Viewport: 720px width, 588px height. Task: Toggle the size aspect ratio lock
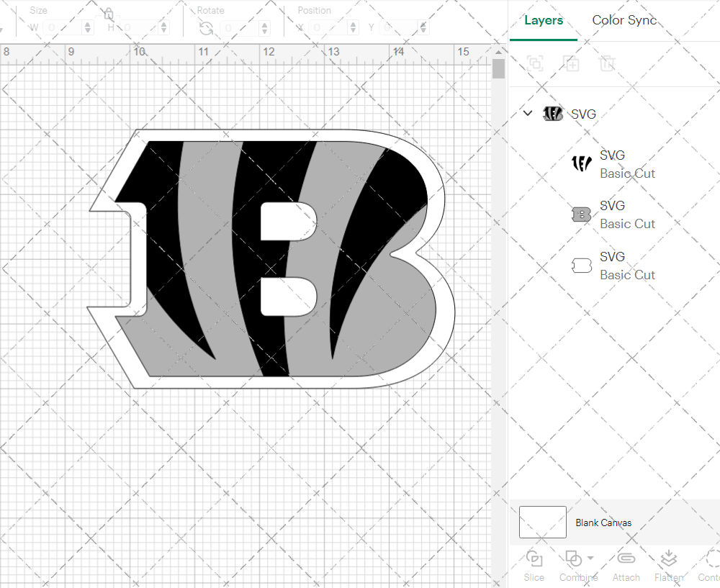point(108,14)
